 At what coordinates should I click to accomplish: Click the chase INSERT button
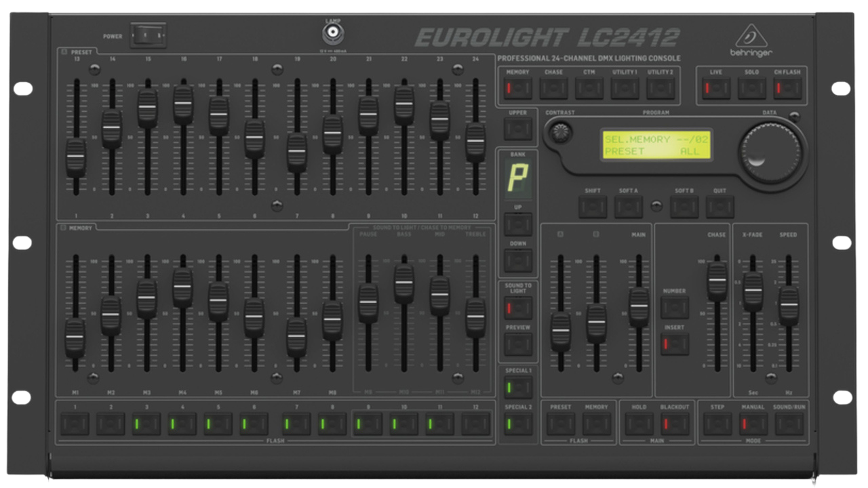(x=675, y=344)
